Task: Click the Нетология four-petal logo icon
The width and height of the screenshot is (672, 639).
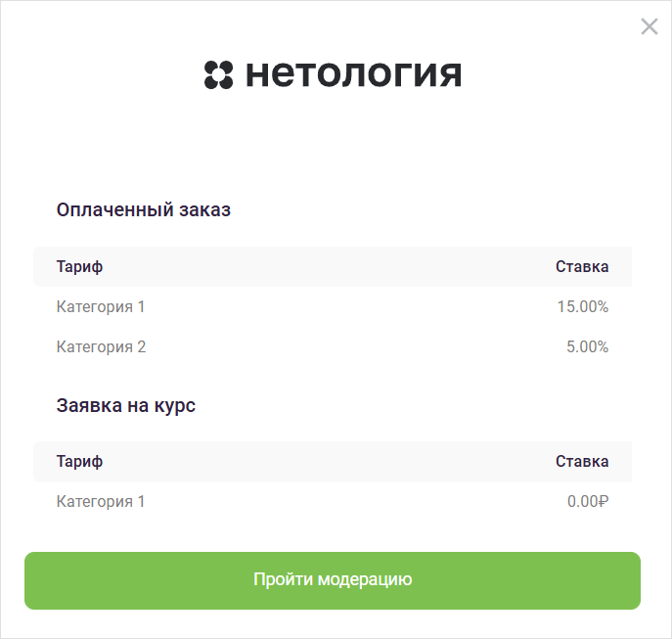Action: tap(218, 75)
